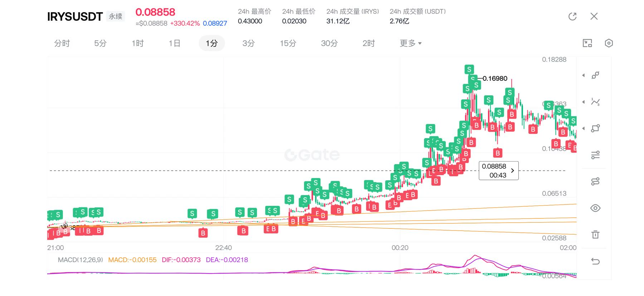The height and width of the screenshot is (296, 644).
Task: Expand the shape tool submenu arrow
Action: (584, 128)
